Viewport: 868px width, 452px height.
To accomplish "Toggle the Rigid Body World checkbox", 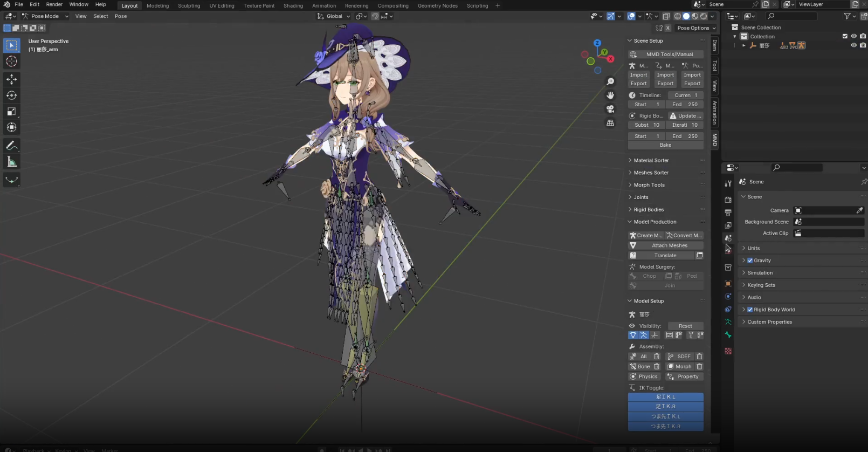I will 750,310.
